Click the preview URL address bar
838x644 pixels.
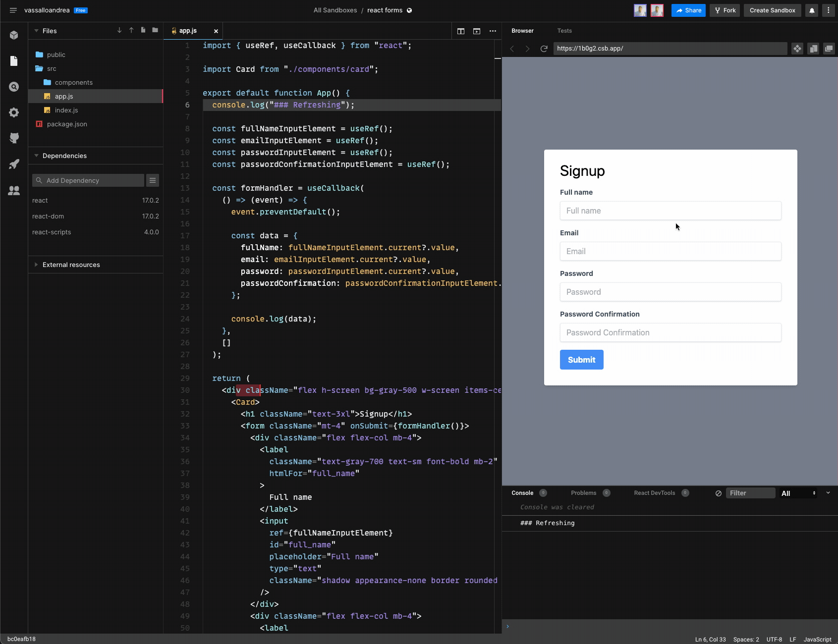(x=670, y=49)
